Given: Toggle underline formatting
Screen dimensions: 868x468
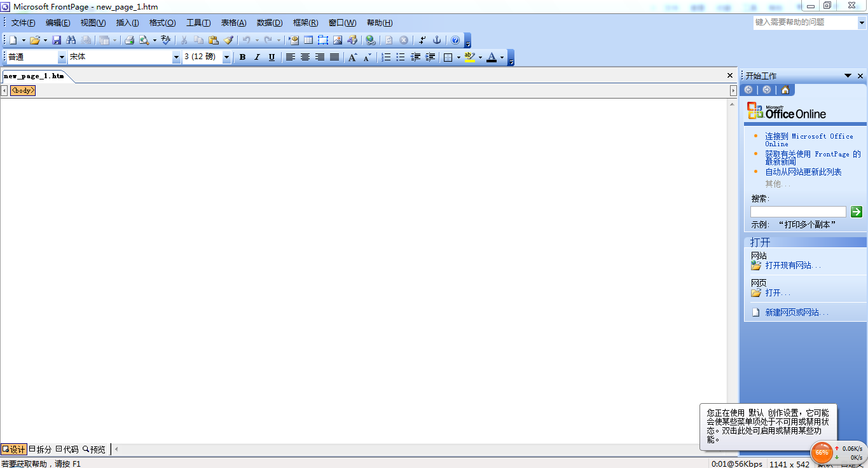Looking at the screenshot, I should 272,57.
